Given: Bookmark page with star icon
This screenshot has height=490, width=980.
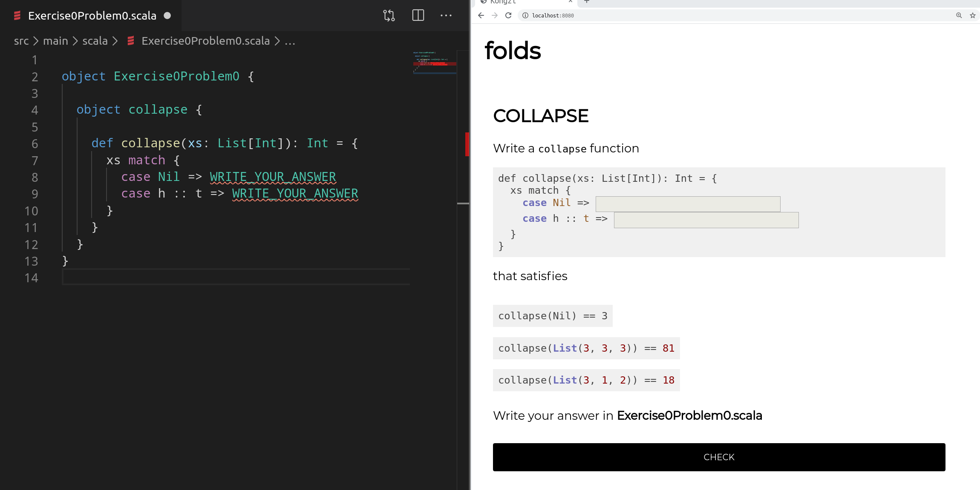Looking at the screenshot, I should tap(973, 15).
